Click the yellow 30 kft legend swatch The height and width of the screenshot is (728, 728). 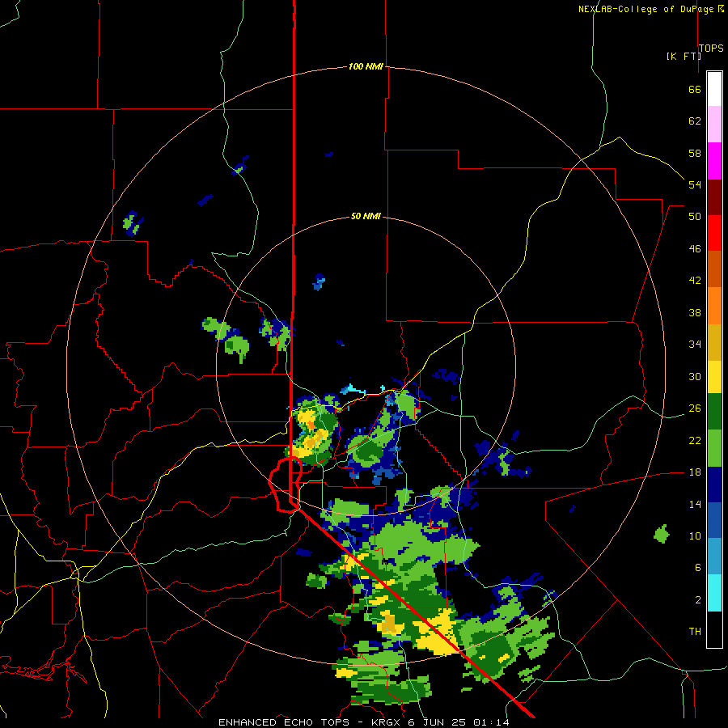714,377
